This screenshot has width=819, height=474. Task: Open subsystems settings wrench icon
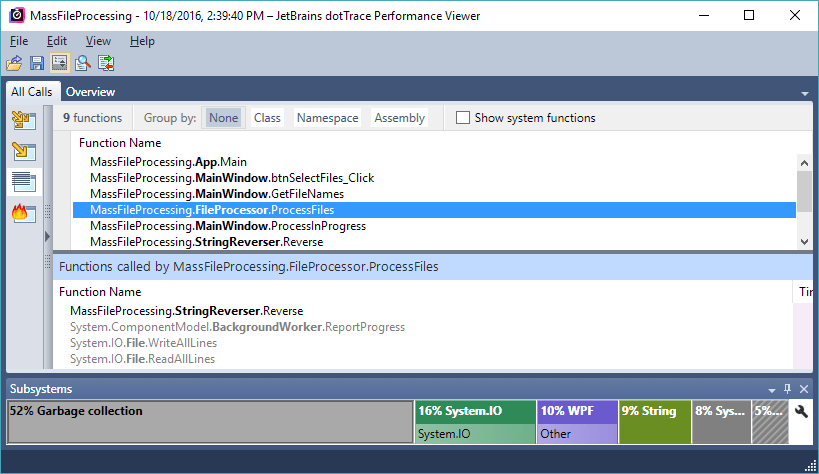(x=801, y=412)
